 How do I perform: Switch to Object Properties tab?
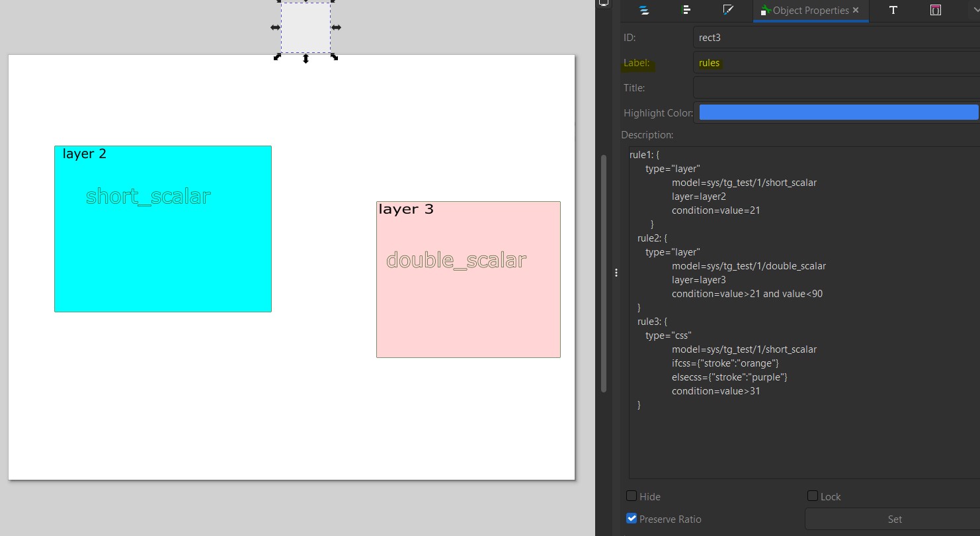[804, 11]
